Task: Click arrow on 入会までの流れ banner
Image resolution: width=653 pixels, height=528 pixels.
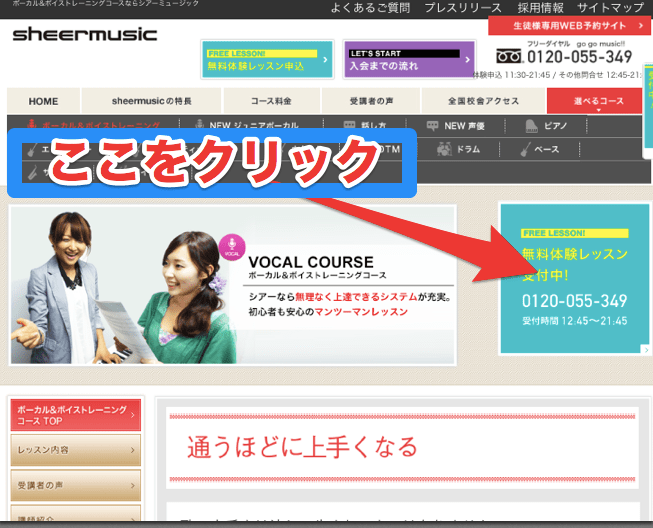Action: click(x=467, y=60)
